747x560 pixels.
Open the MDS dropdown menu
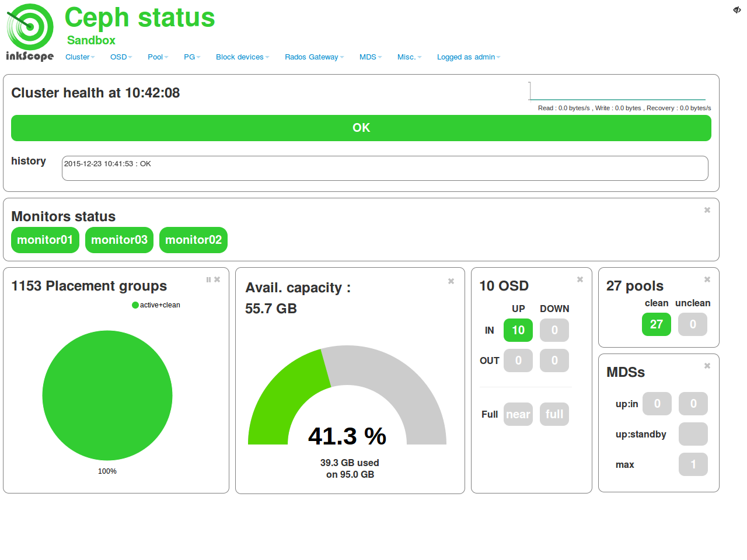[371, 57]
